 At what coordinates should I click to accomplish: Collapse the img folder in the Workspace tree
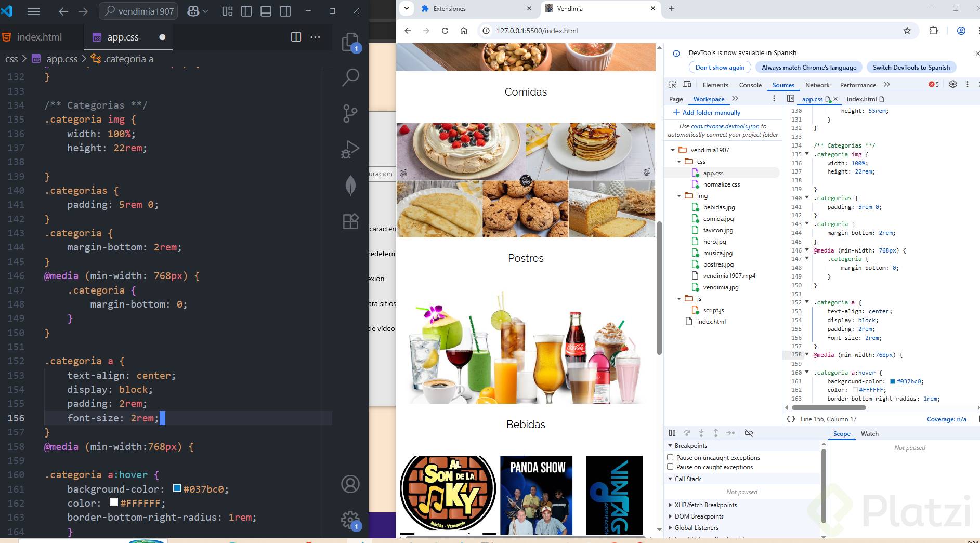679,196
